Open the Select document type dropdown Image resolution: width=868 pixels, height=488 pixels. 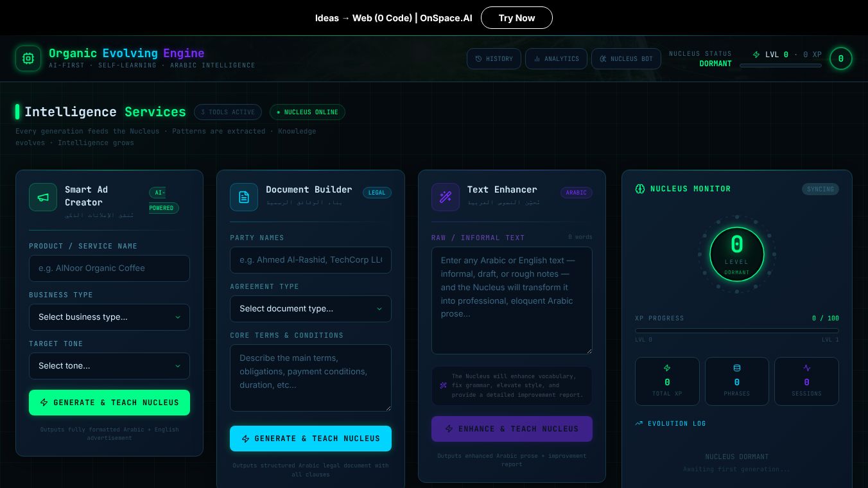click(311, 309)
